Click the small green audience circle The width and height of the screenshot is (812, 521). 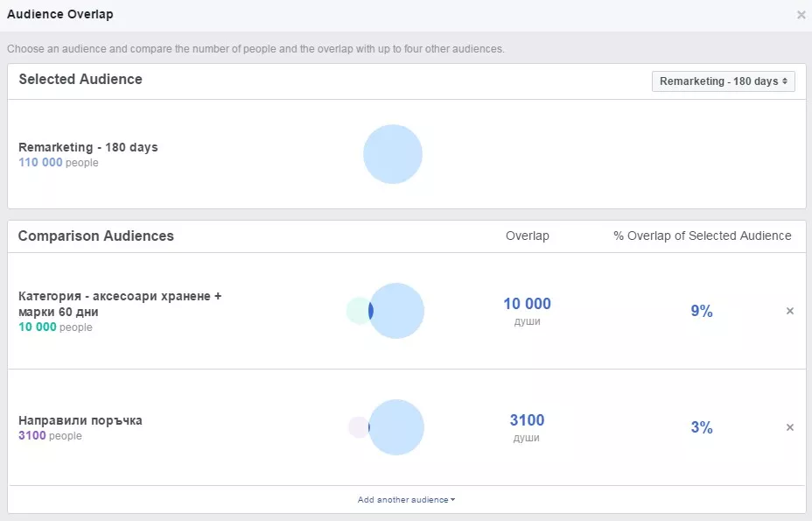click(x=357, y=311)
